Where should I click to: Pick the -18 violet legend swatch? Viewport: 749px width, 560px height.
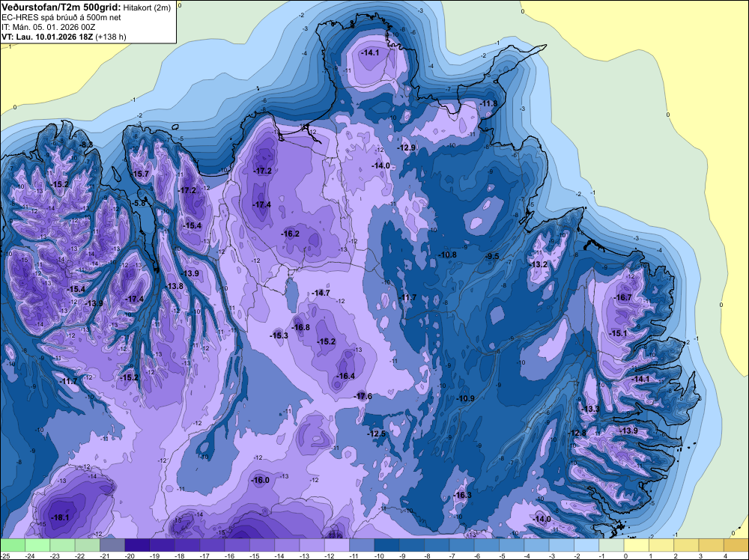coord(187,545)
